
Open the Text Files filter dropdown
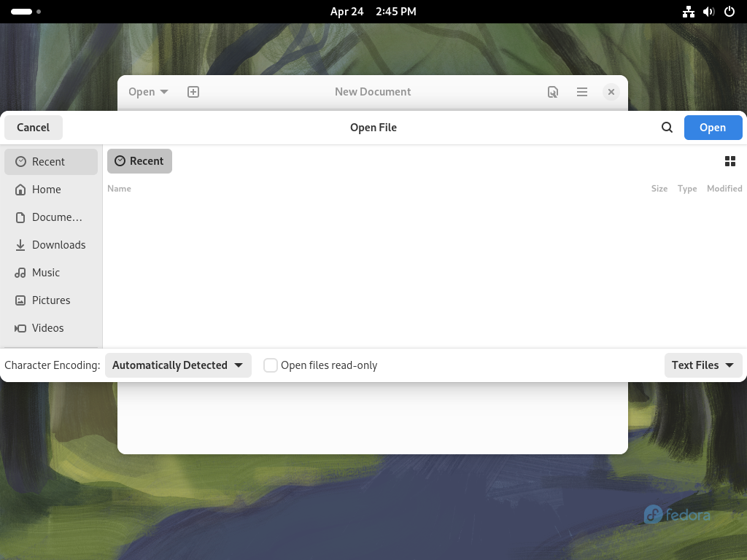[x=703, y=365]
